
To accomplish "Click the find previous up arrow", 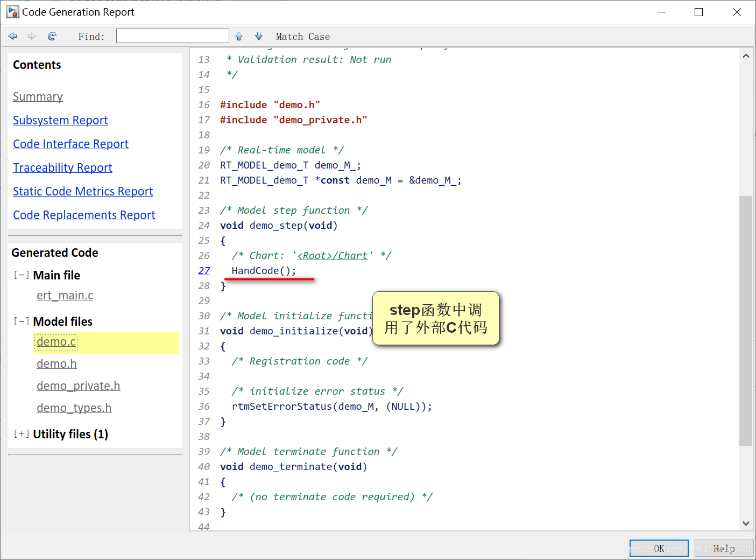I will pos(239,36).
